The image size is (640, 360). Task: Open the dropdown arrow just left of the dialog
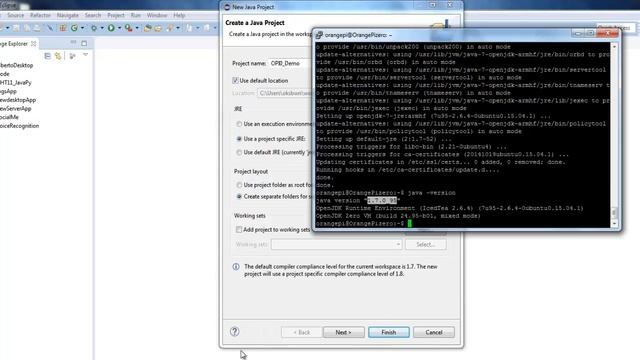pos(215,28)
